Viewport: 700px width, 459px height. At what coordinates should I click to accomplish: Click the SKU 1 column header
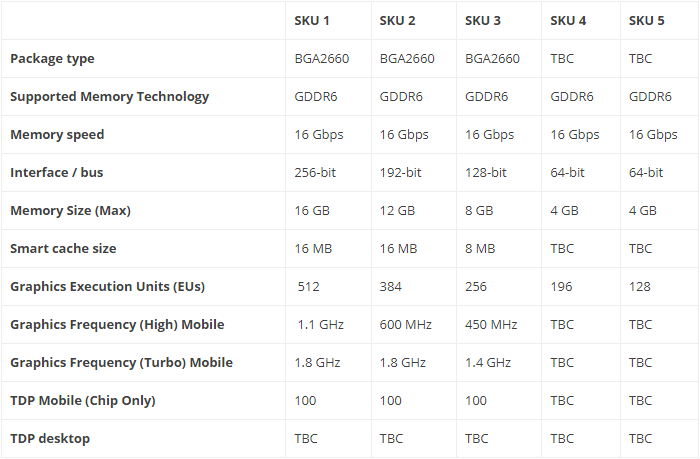click(x=312, y=21)
